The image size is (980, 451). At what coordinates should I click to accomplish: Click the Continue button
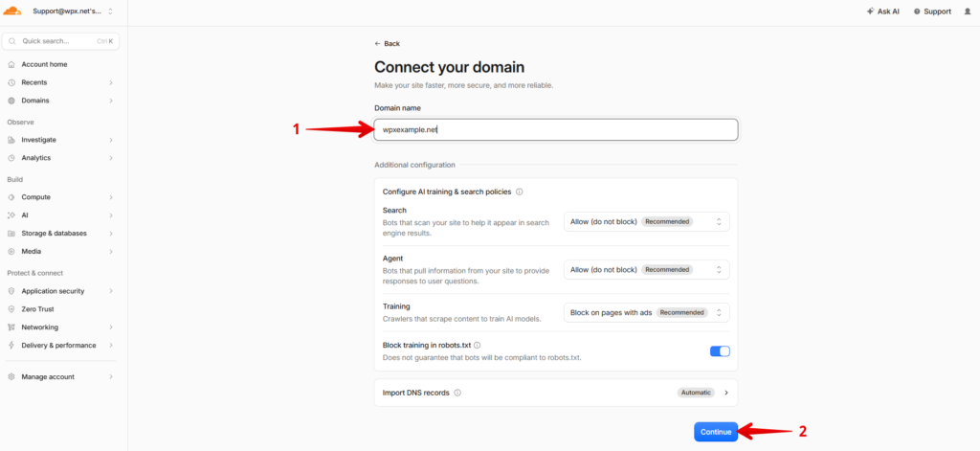(x=716, y=432)
